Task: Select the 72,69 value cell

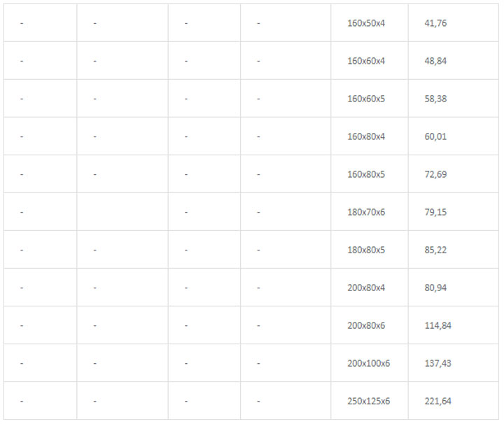Action: coord(435,174)
